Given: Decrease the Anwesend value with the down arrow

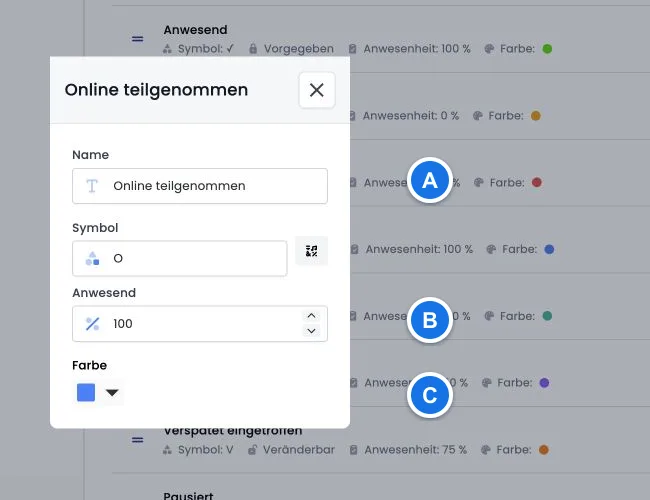Looking at the screenshot, I should pos(311,331).
